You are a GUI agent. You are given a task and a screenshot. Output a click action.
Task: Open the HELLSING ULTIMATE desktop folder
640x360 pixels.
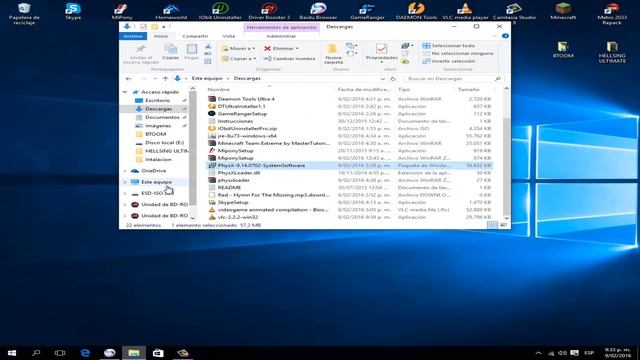(612, 52)
